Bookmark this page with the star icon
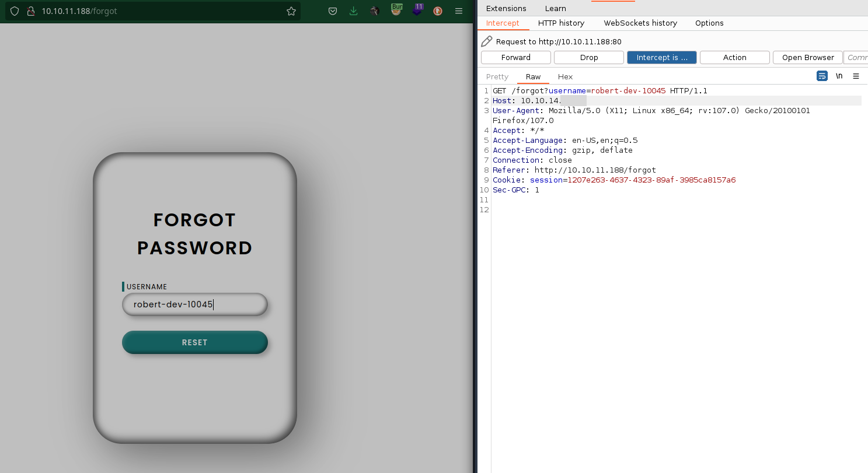The height and width of the screenshot is (473, 868). point(291,11)
